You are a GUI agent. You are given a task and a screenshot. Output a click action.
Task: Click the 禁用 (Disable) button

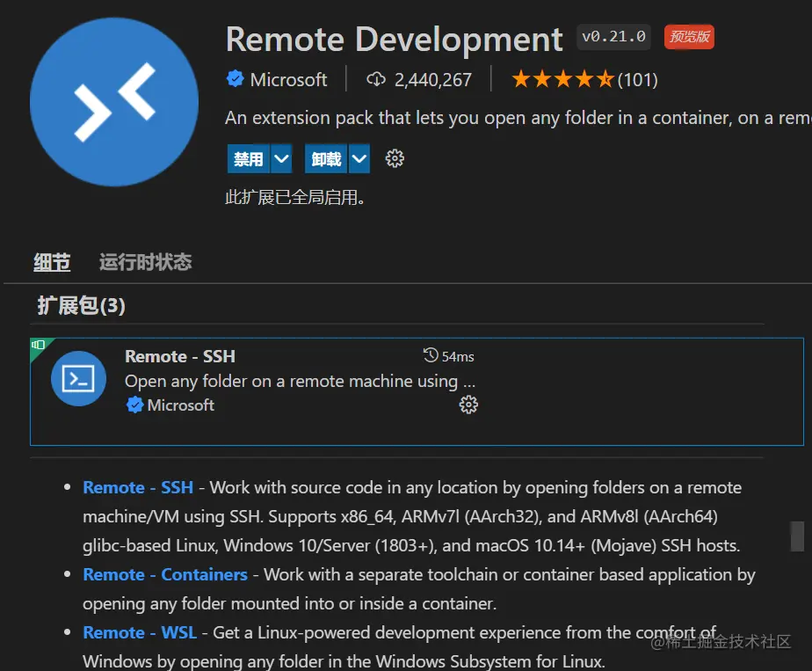click(x=249, y=158)
